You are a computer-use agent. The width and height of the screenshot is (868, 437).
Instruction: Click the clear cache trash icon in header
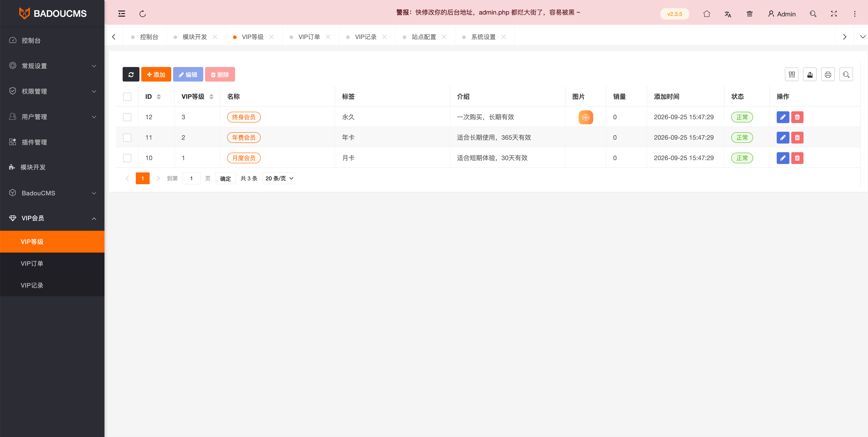(749, 14)
